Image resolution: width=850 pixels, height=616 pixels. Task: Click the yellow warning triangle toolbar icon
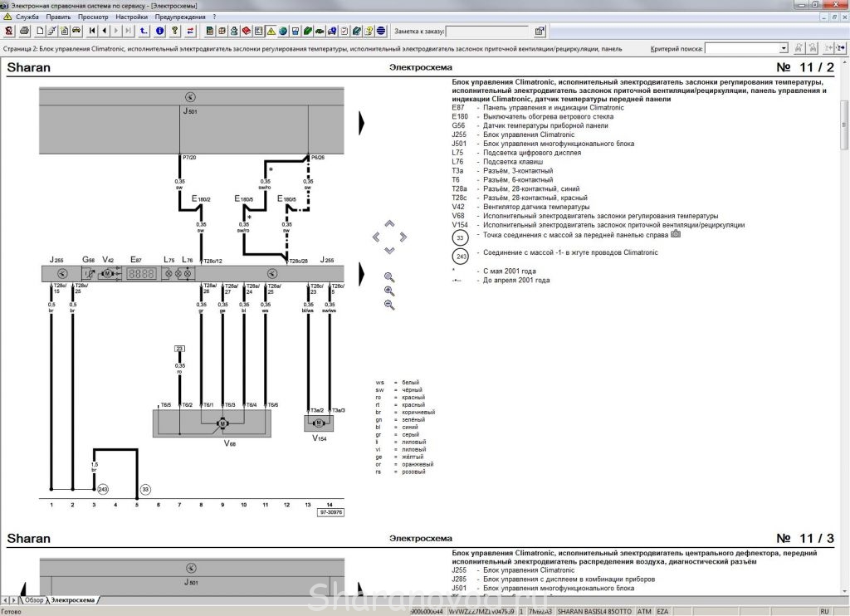(x=271, y=32)
